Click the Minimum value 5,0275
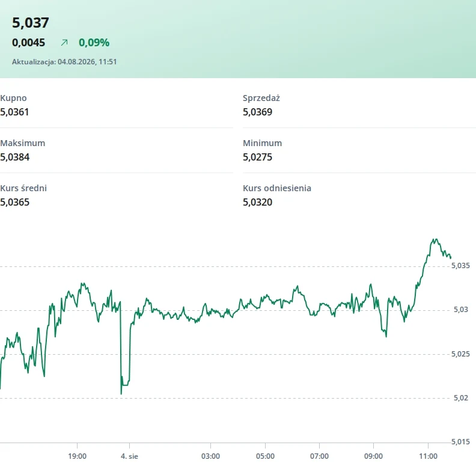The image size is (476, 475). (257, 157)
